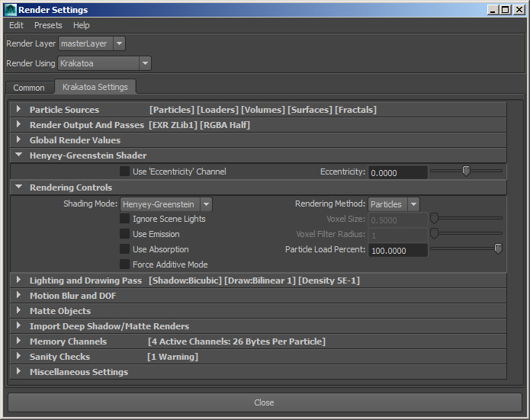Open the Rendering Method Particles dropdown
Image resolution: width=530 pixels, height=420 pixels.
pos(393,204)
